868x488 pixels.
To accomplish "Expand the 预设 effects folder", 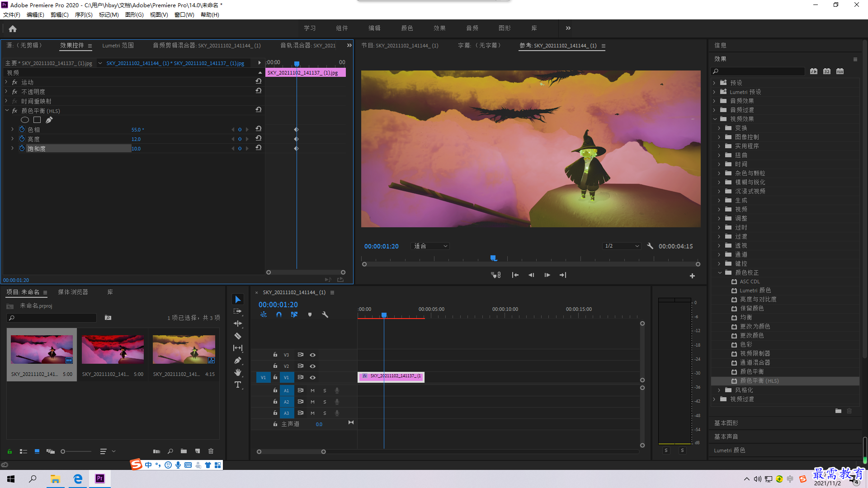I will click(714, 83).
